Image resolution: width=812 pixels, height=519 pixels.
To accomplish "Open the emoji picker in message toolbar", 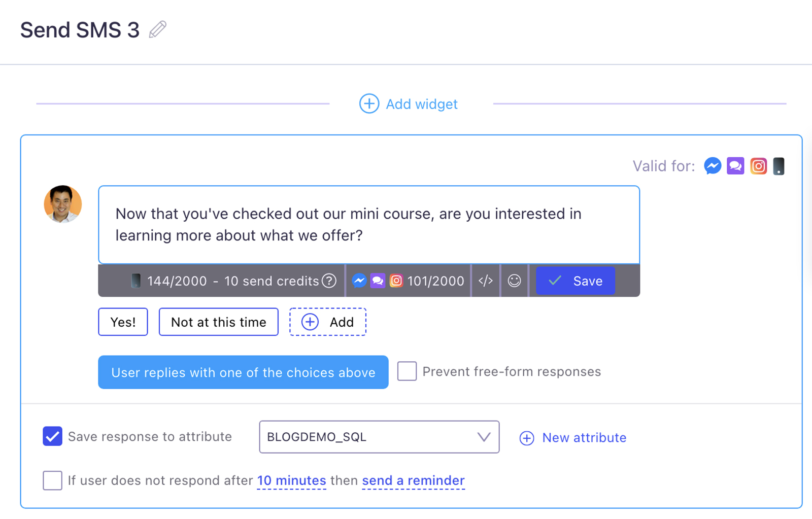I will [x=514, y=281].
